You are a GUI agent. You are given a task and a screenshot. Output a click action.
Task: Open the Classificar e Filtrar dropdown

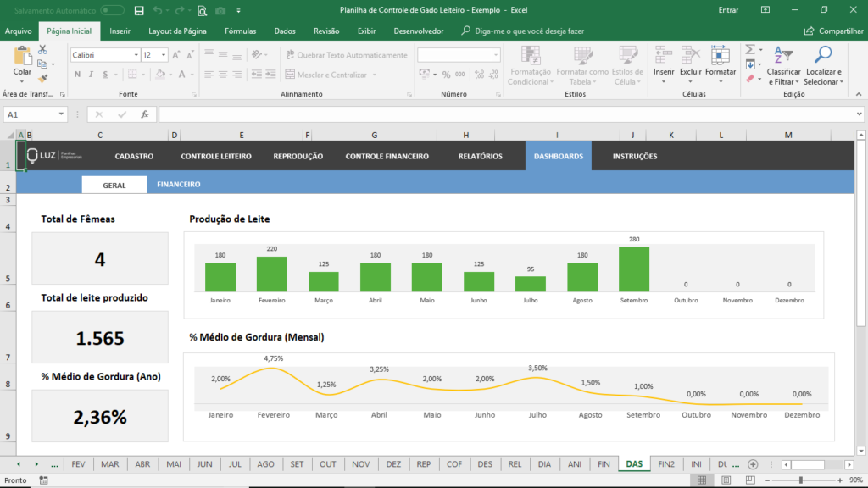784,68
